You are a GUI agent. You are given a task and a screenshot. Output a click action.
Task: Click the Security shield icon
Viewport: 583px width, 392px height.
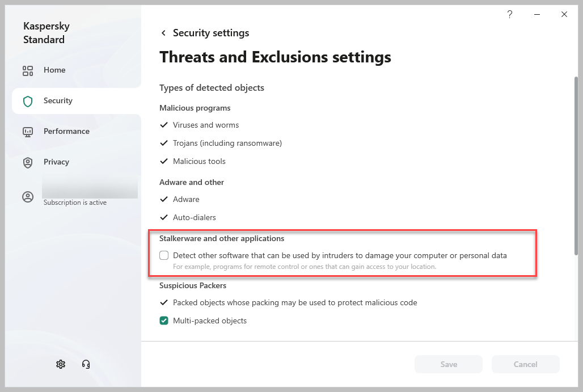[x=28, y=101]
